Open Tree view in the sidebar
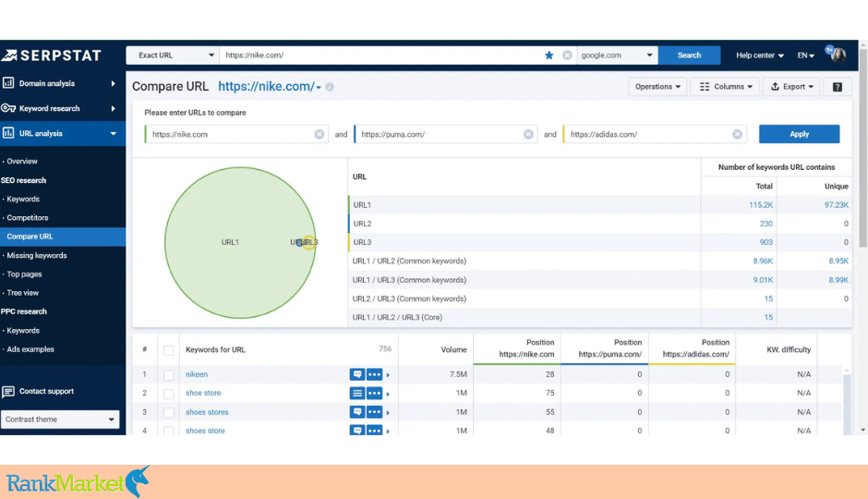 [x=23, y=293]
